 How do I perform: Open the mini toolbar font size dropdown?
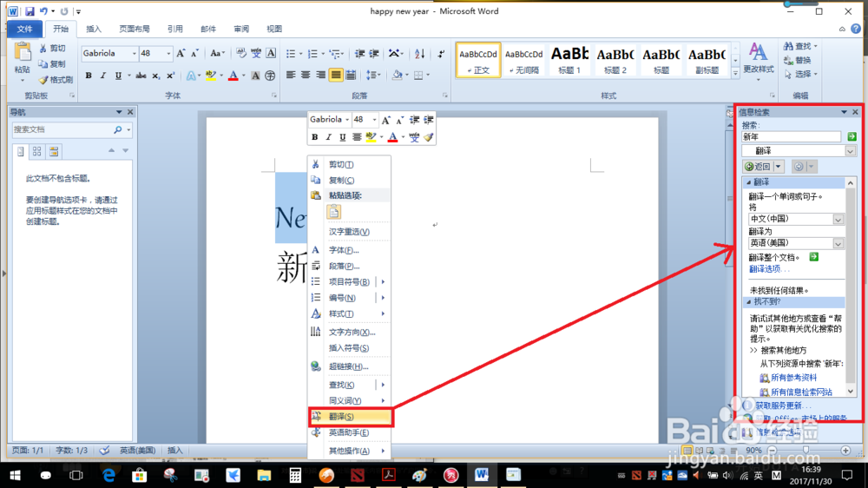coord(374,120)
